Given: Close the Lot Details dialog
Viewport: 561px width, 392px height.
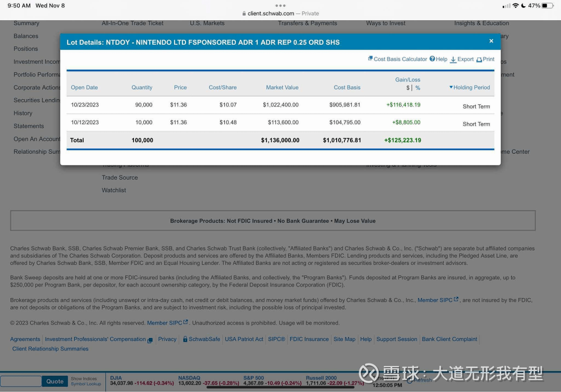Looking at the screenshot, I should click(x=491, y=41).
